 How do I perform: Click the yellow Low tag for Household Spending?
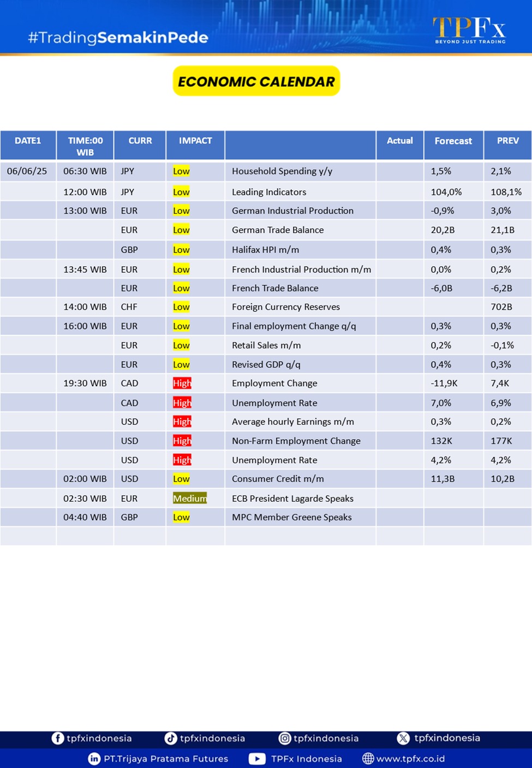click(181, 171)
